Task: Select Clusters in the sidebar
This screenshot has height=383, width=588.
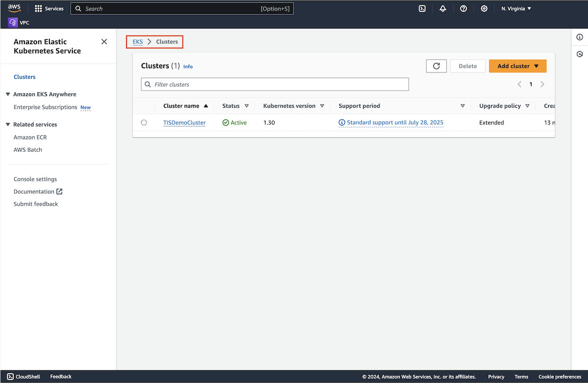Action: click(x=24, y=77)
